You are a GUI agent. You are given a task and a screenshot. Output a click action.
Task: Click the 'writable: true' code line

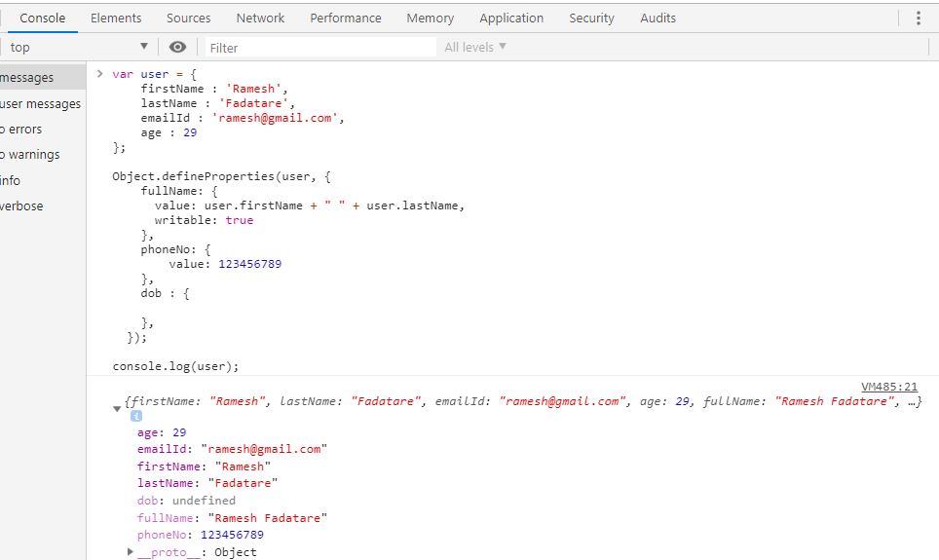click(x=204, y=220)
